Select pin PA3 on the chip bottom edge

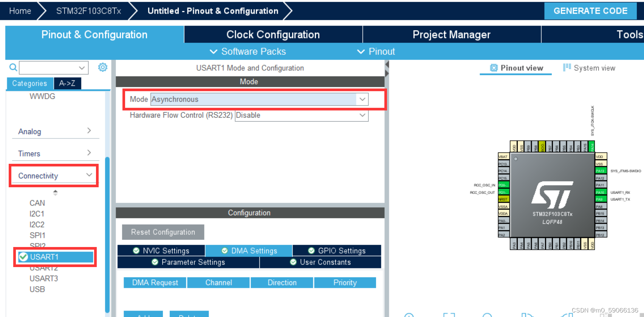(x=513, y=244)
